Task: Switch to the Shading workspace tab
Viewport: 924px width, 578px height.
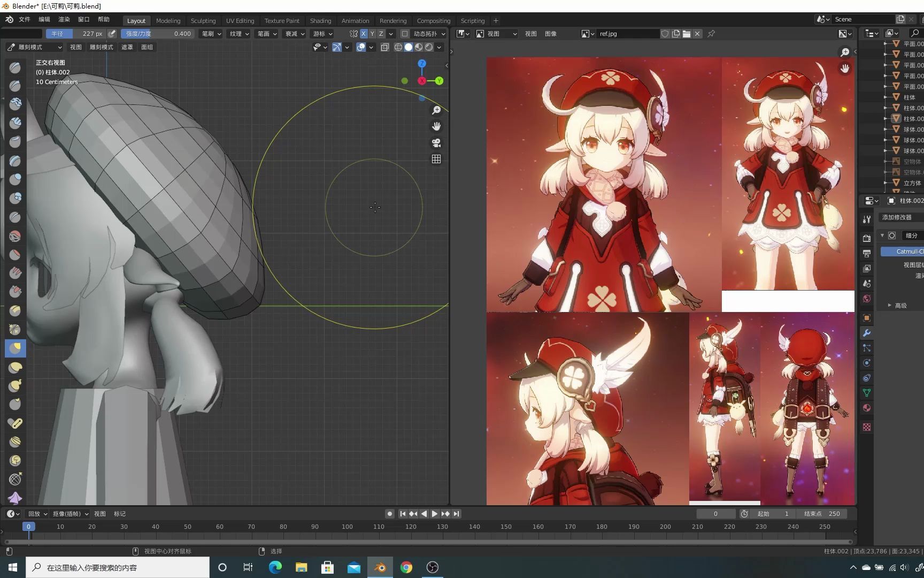Action: coord(320,21)
